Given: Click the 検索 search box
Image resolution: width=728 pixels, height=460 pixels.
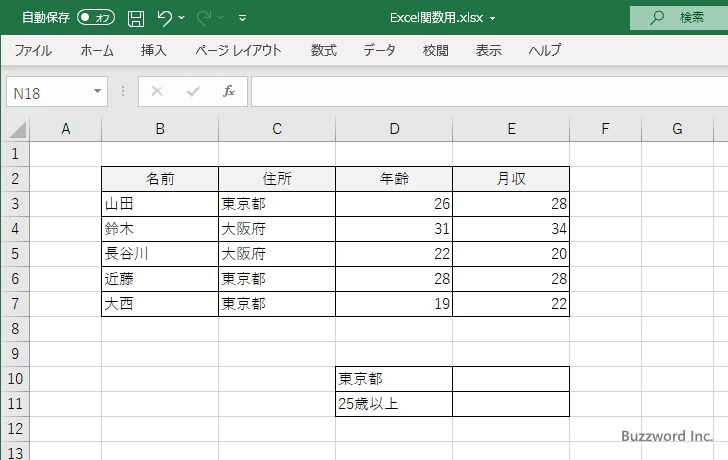Looking at the screenshot, I should click(x=679, y=18).
